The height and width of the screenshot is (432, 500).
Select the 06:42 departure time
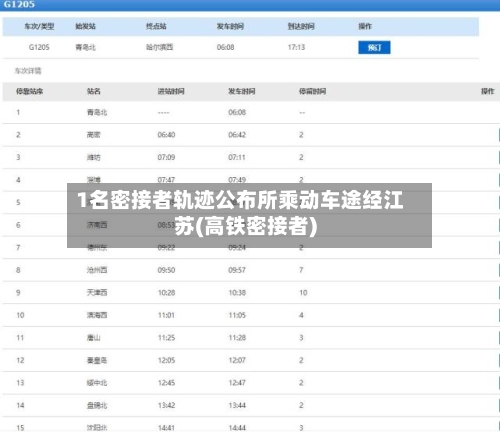point(237,135)
